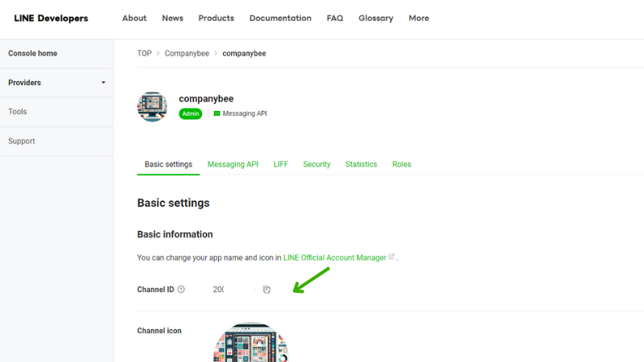
Task: Click the current companybee breadcrumb text
Action: click(244, 53)
